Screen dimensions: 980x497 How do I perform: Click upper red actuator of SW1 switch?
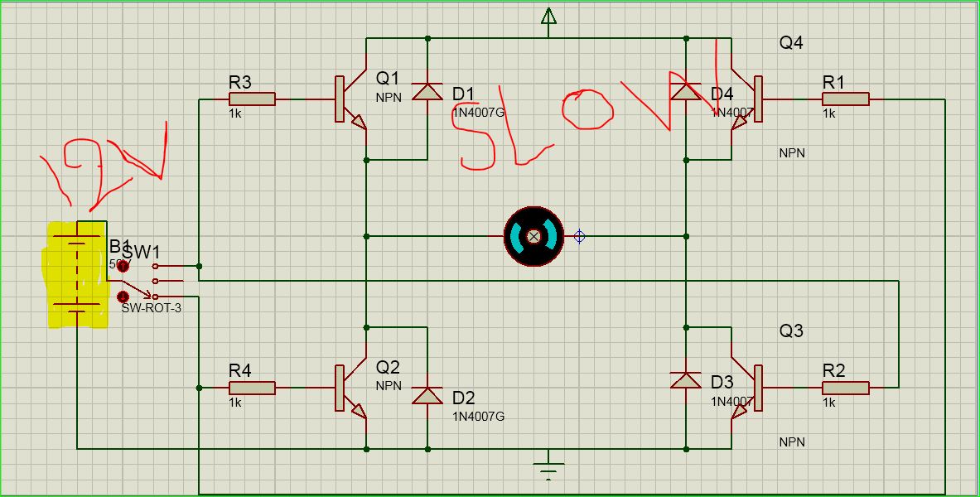(x=123, y=267)
